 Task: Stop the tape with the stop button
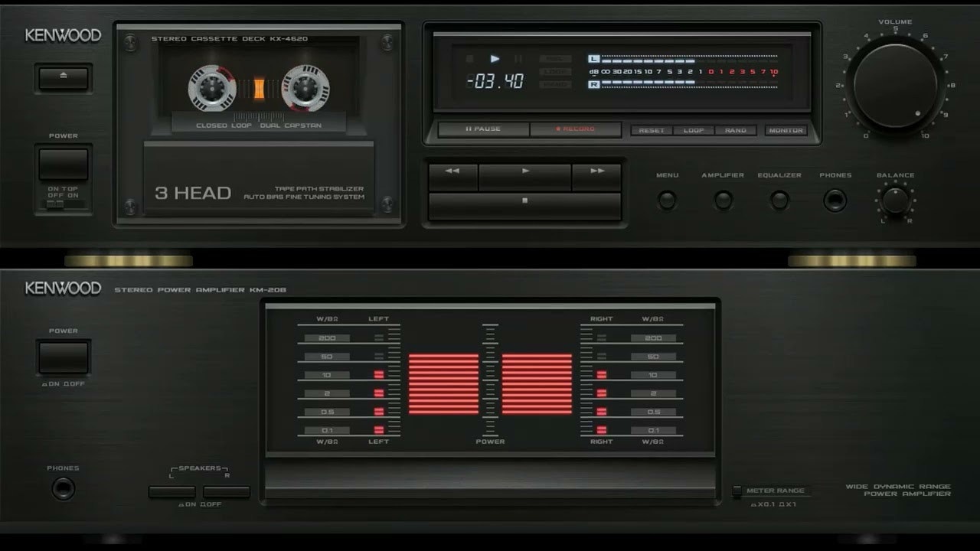pos(524,206)
